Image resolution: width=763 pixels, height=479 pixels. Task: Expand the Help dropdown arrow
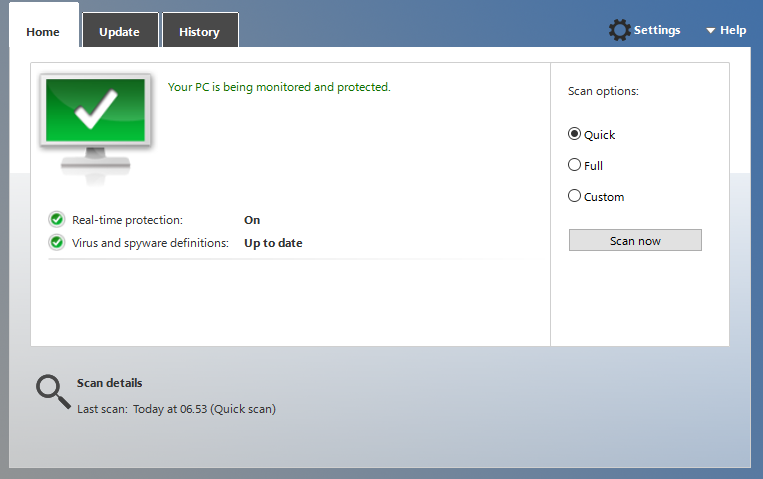coord(710,31)
